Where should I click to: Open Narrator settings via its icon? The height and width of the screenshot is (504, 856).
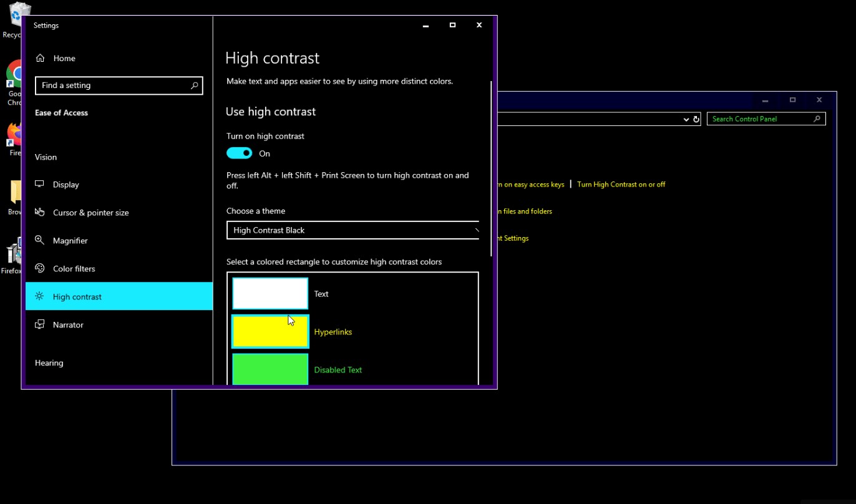point(40,324)
